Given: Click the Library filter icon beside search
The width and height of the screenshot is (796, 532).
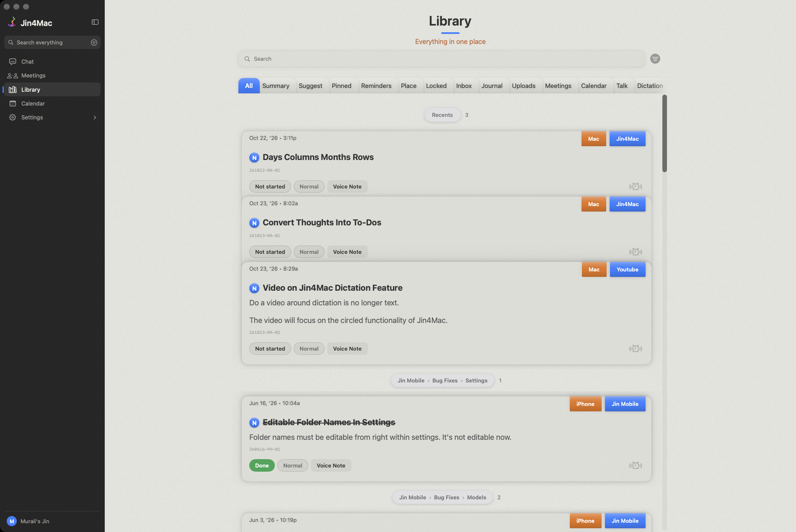Looking at the screenshot, I should pos(655,59).
